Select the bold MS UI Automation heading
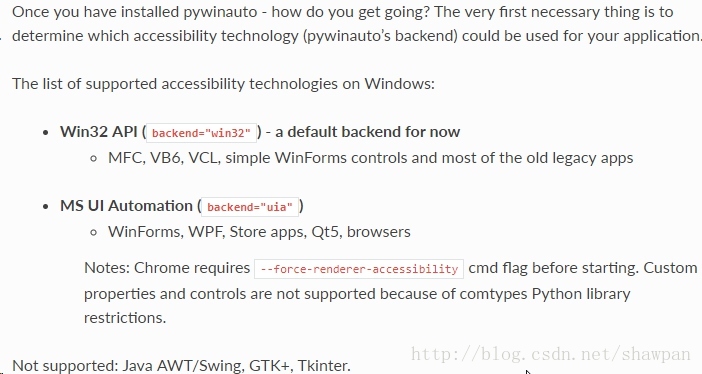This screenshot has height=374, width=702. [x=126, y=206]
